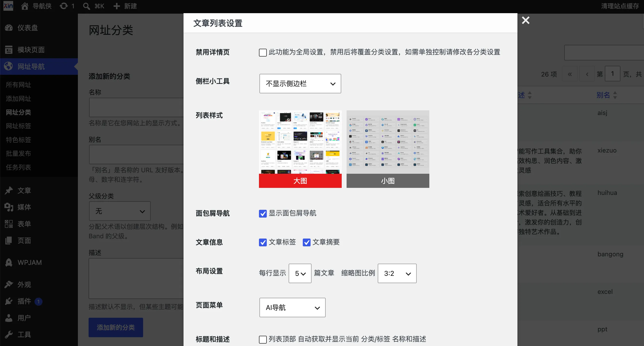Open the 侧栏小工具 dropdown
This screenshot has width=644, height=346.
coord(300,84)
